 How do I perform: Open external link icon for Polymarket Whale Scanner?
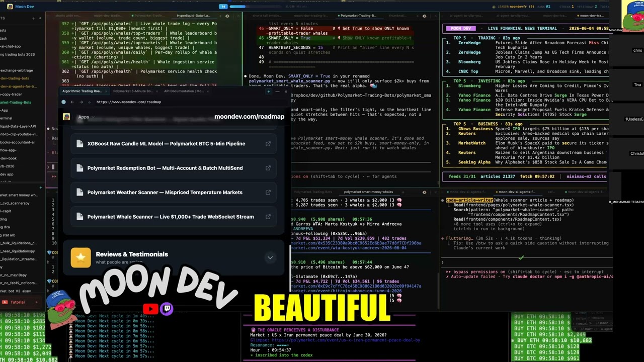[268, 217]
